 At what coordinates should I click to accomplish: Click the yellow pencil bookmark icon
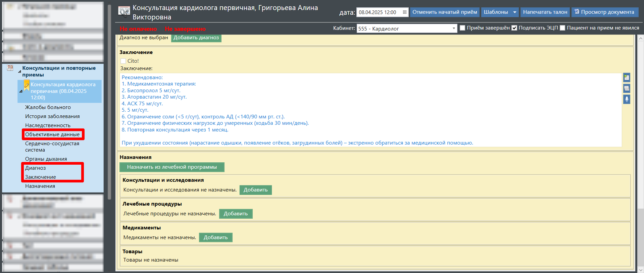point(27,86)
